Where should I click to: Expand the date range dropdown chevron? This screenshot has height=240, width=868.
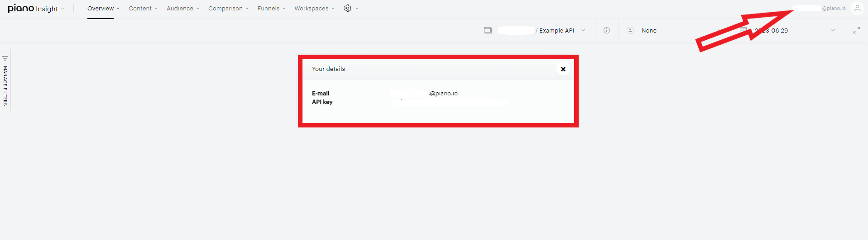point(833,30)
